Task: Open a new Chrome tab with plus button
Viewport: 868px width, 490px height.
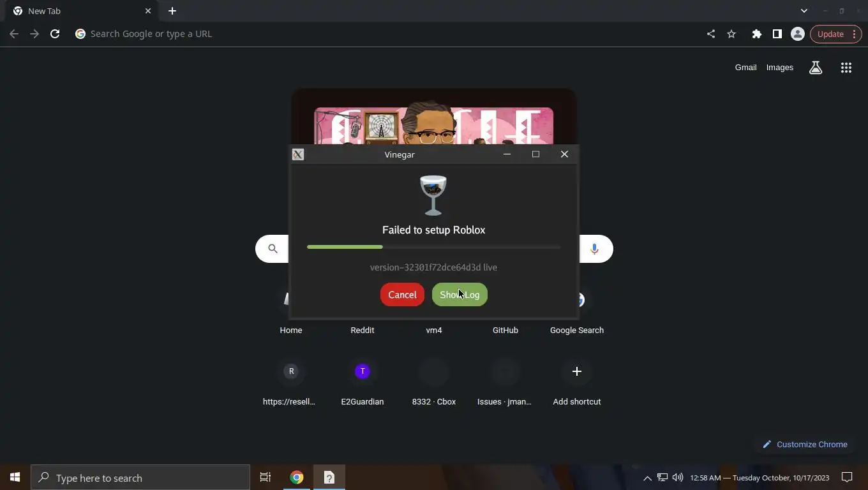Action: (172, 11)
